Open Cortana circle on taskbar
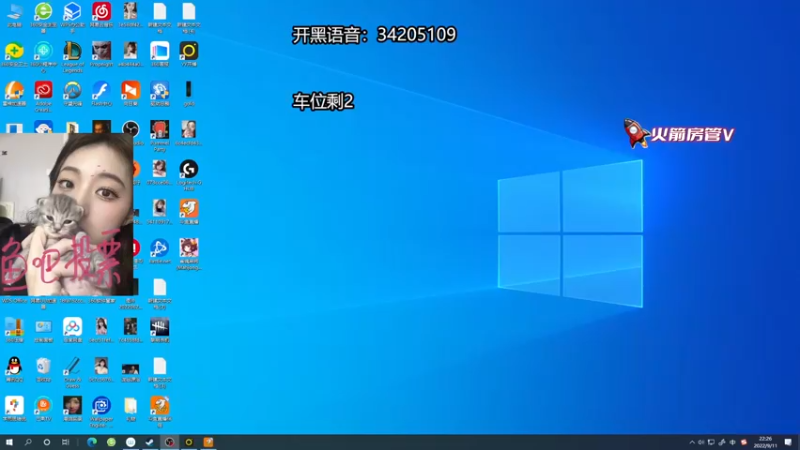The image size is (800, 450). (46, 442)
